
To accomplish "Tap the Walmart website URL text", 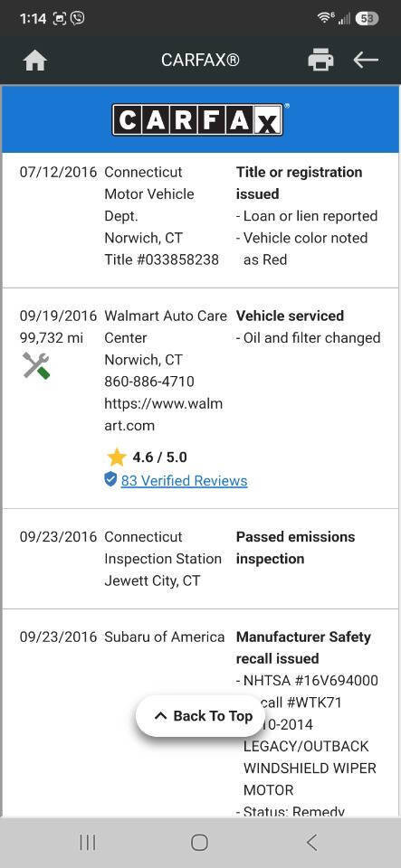I will pos(164,415).
